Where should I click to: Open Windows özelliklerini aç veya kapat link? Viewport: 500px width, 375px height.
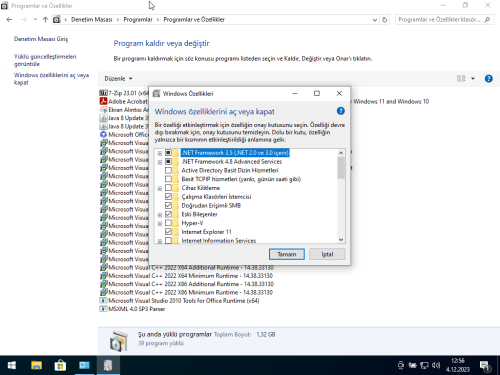click(x=51, y=79)
